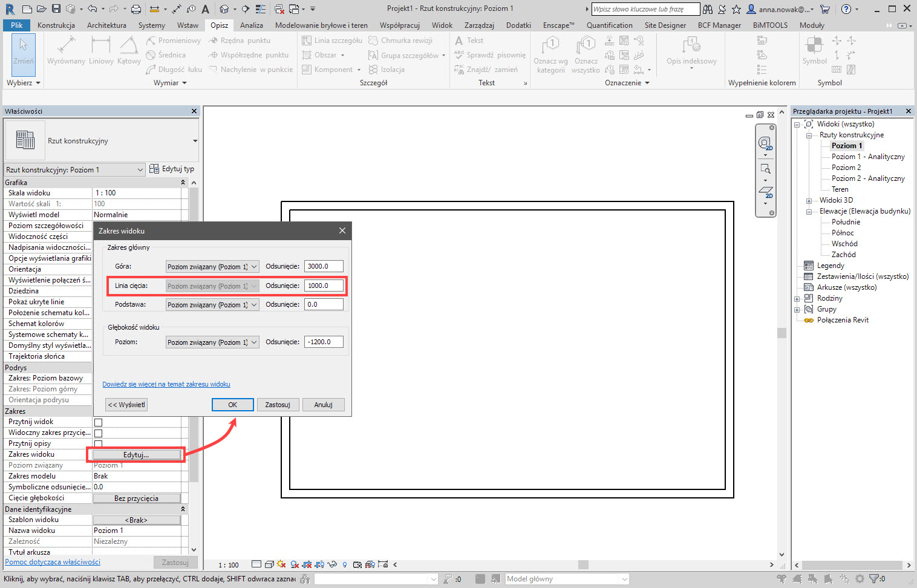Image resolution: width=917 pixels, height=588 pixels.
Task: Open the Podstawa level dropdown
Action: click(212, 305)
